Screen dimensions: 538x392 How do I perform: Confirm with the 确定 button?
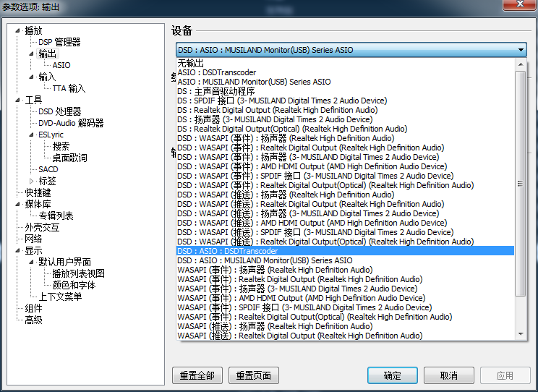(x=392, y=375)
